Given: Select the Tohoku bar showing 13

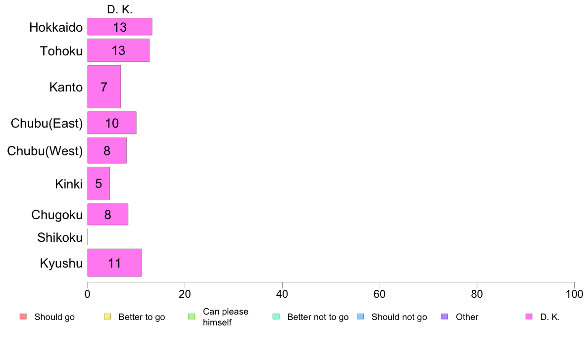Looking at the screenshot, I should pyautogui.click(x=118, y=50).
